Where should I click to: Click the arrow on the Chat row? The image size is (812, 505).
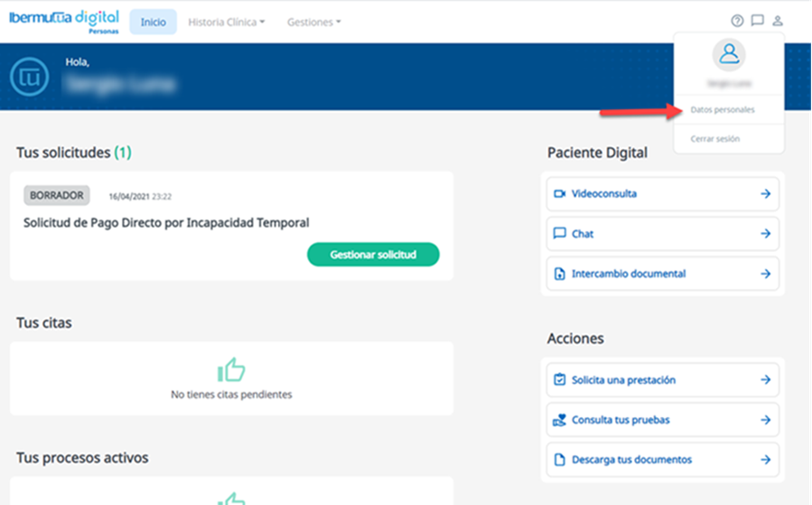tap(765, 234)
